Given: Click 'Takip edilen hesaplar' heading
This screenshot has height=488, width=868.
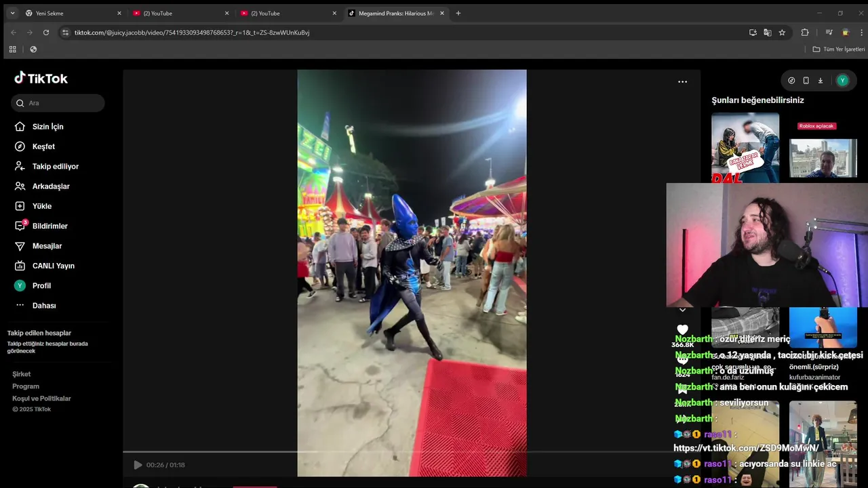Looking at the screenshot, I should coord(39,333).
